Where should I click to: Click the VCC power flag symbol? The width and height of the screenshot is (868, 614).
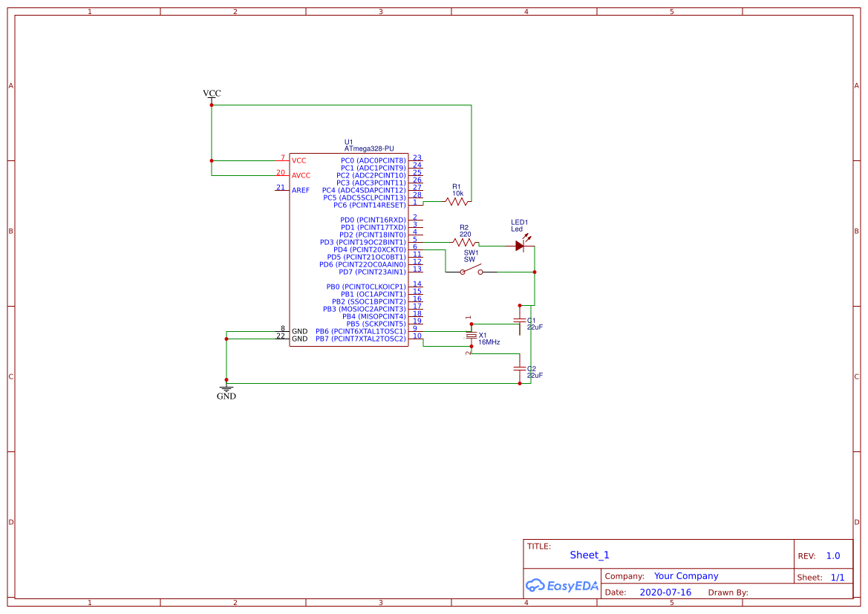click(211, 97)
